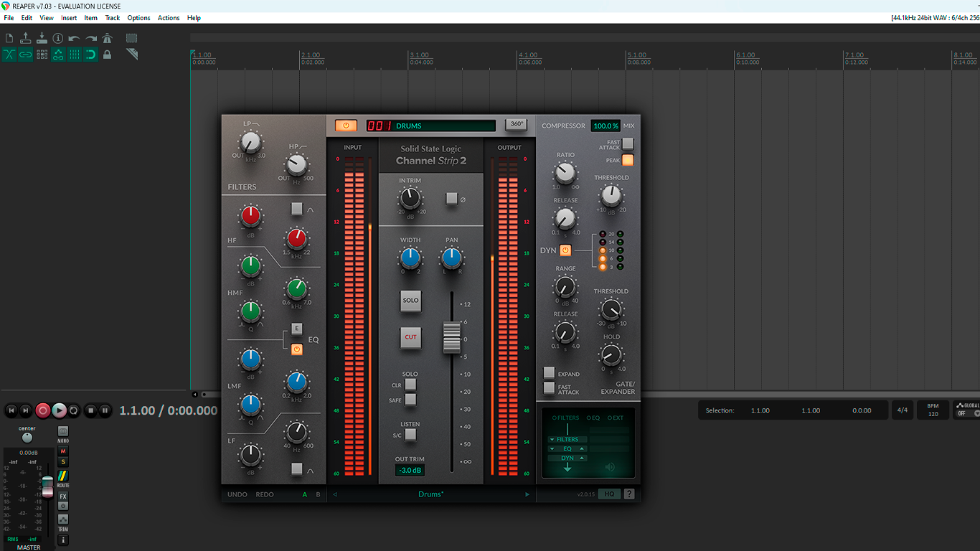Go to project start transport button
This screenshot has height=551, width=980.
[x=11, y=410]
